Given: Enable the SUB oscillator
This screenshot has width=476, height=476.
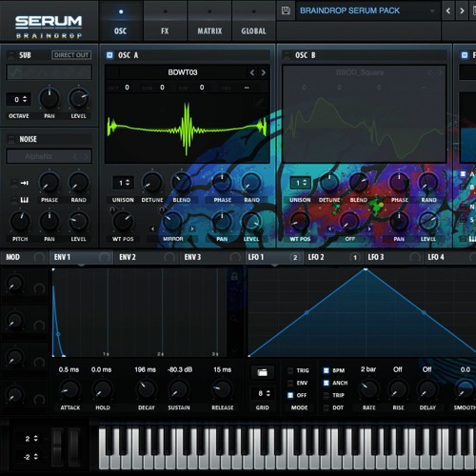Looking at the screenshot, I should pos(11,55).
